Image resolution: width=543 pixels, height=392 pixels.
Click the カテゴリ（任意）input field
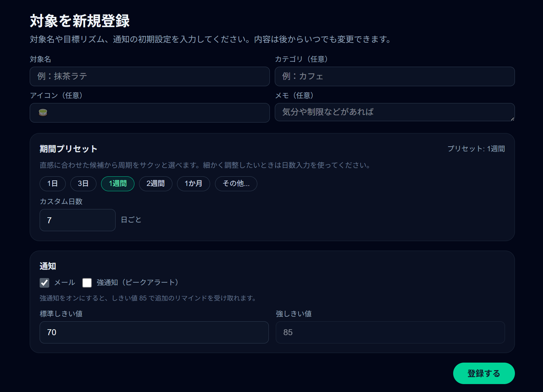point(395,76)
